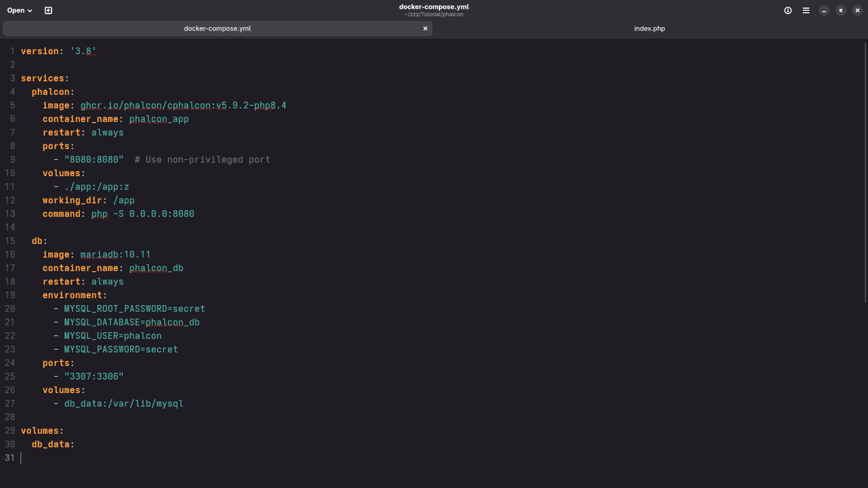
Task: Click the db_data: key on line 30
Action: pos(54,444)
